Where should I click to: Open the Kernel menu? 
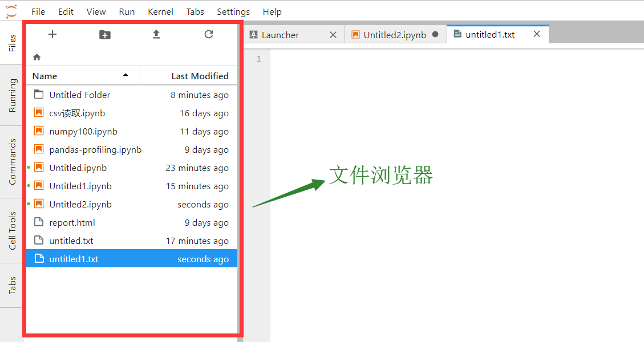(x=161, y=12)
